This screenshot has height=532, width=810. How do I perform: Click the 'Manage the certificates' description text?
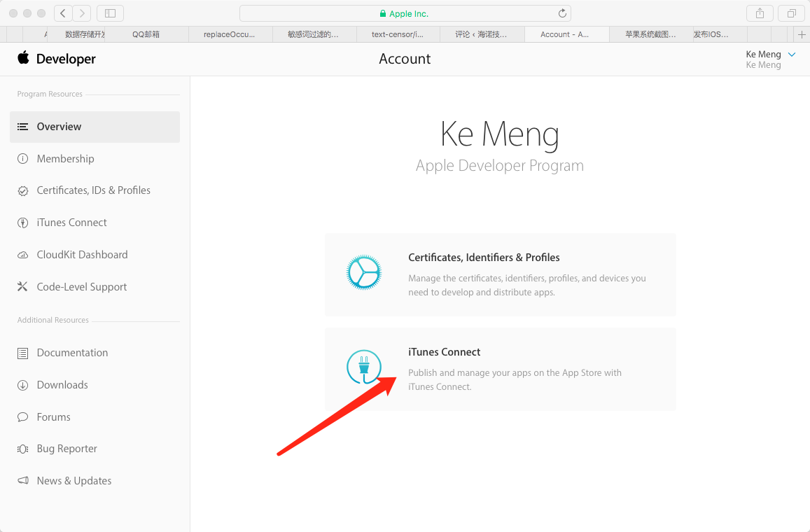point(527,285)
